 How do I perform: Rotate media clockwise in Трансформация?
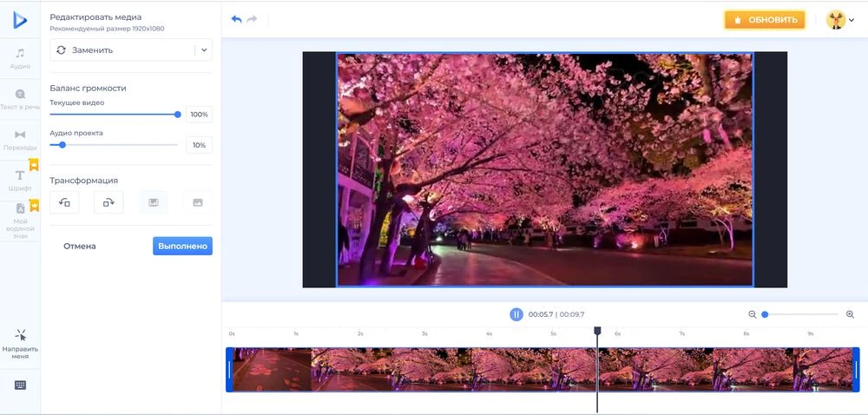(108, 202)
